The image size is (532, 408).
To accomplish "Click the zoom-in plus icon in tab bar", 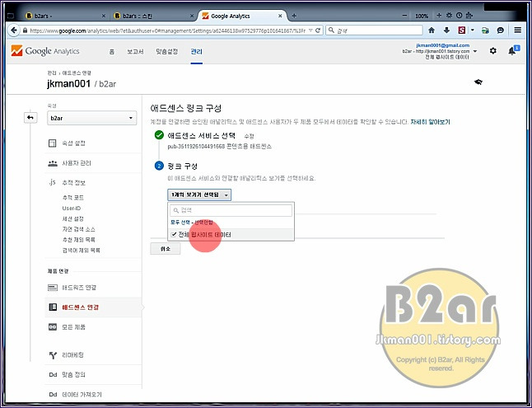I will pyautogui.click(x=439, y=16).
